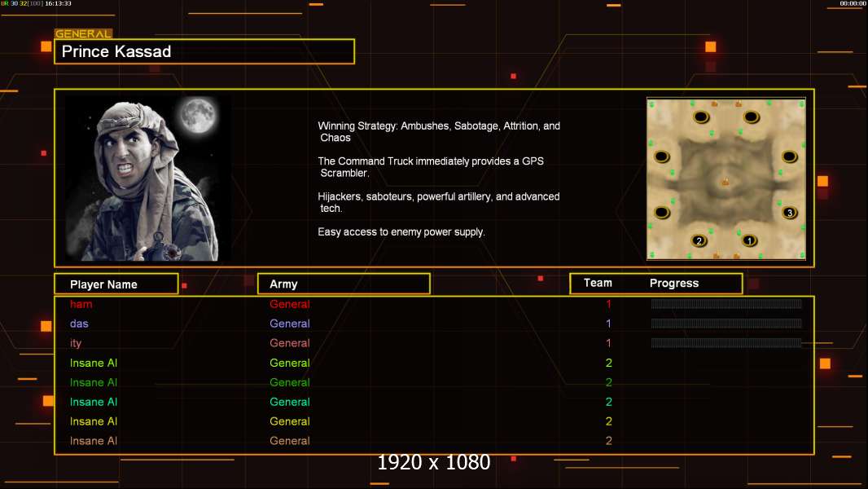Click the yellow General army entry
Image resolution: width=868 pixels, height=489 pixels.
pyautogui.click(x=290, y=421)
